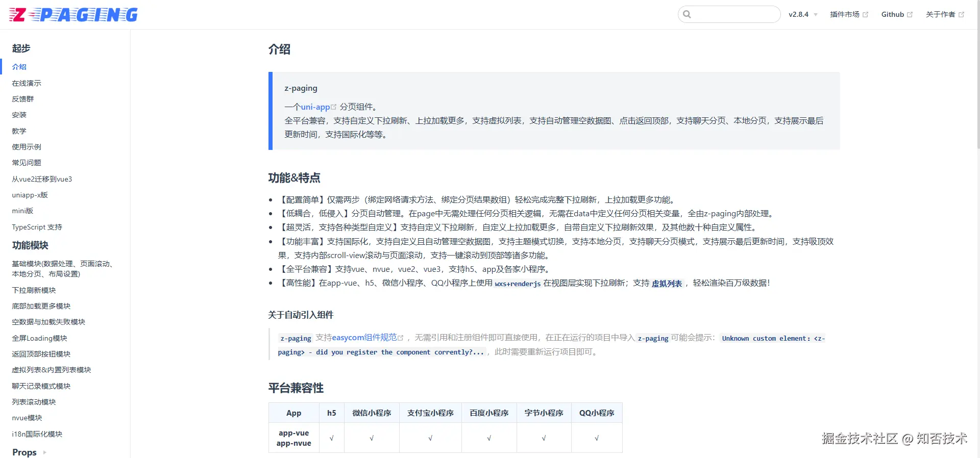
Task: Click the 平台兼容性 heading
Action: pyautogui.click(x=296, y=388)
